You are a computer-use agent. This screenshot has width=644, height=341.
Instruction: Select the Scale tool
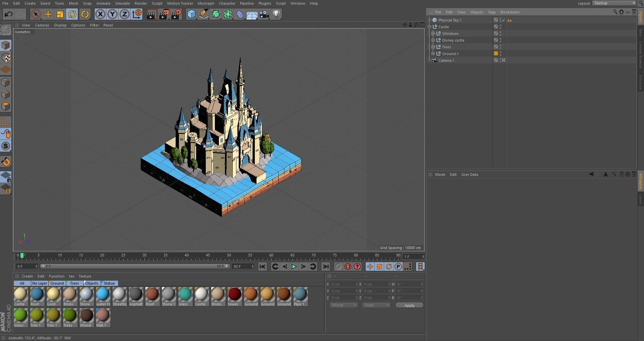[60, 14]
